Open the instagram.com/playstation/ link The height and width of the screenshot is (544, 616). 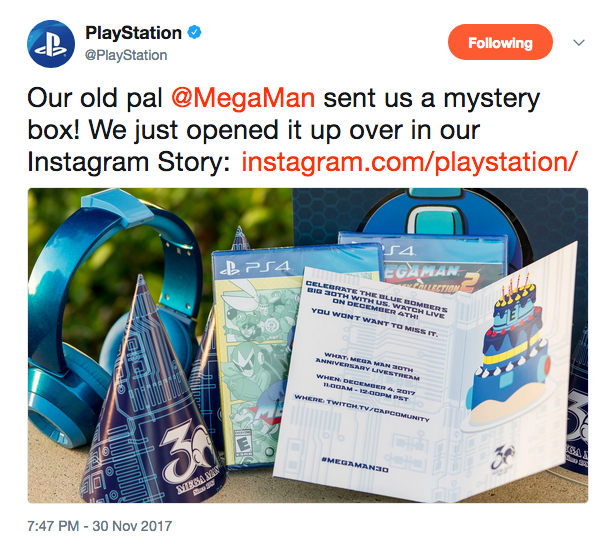409,162
